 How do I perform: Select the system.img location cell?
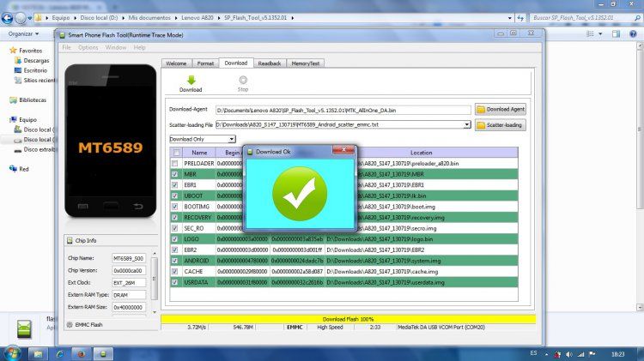(422, 261)
